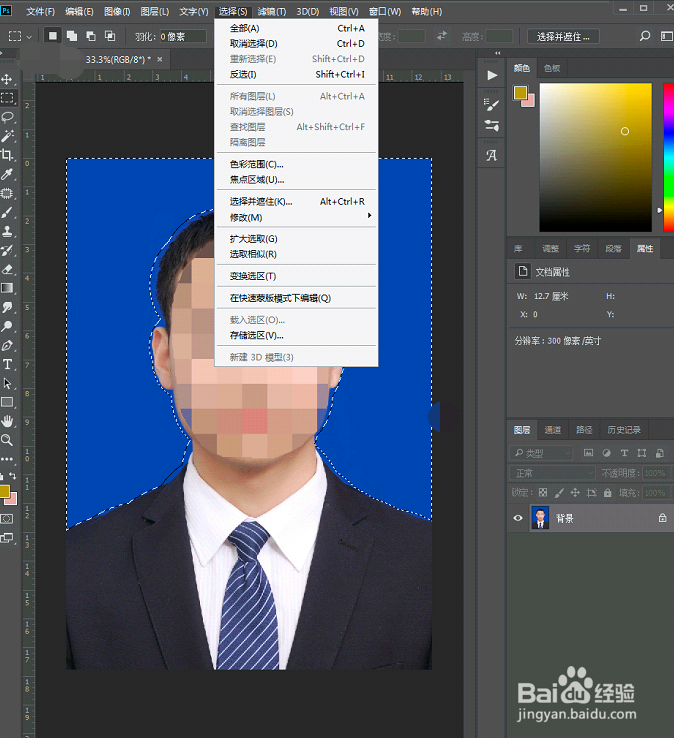The height and width of the screenshot is (738, 674).
Task: Toggle lock image pixels brush icon
Action: coord(559,493)
